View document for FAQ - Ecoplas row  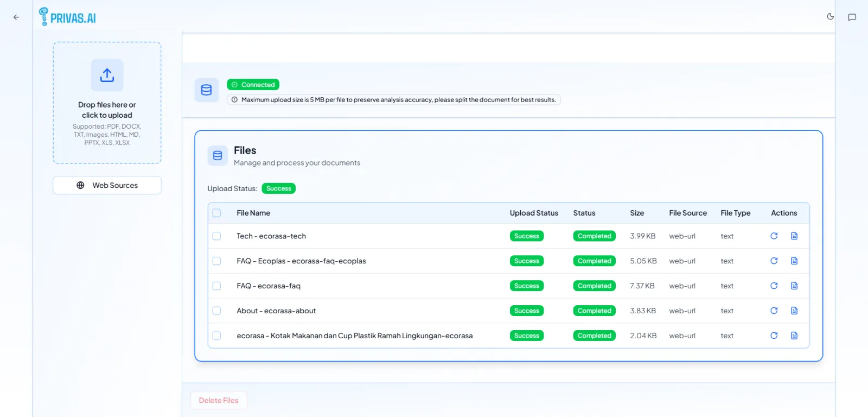tap(794, 261)
